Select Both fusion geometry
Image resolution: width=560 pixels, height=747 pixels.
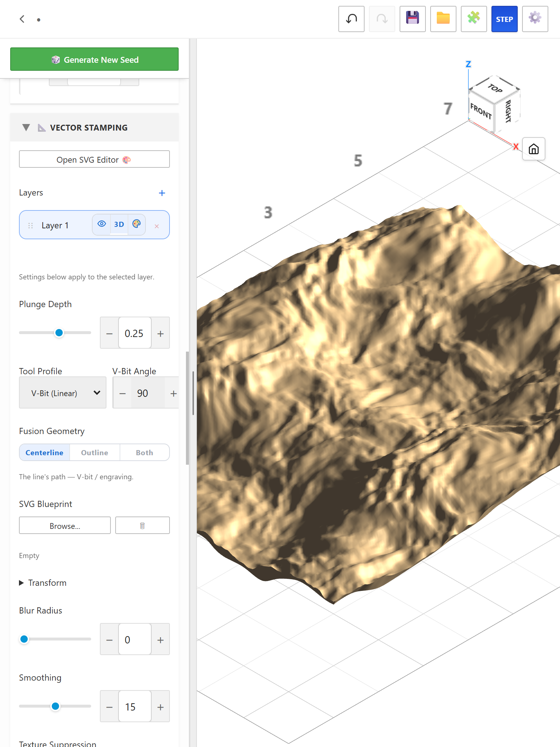click(144, 452)
